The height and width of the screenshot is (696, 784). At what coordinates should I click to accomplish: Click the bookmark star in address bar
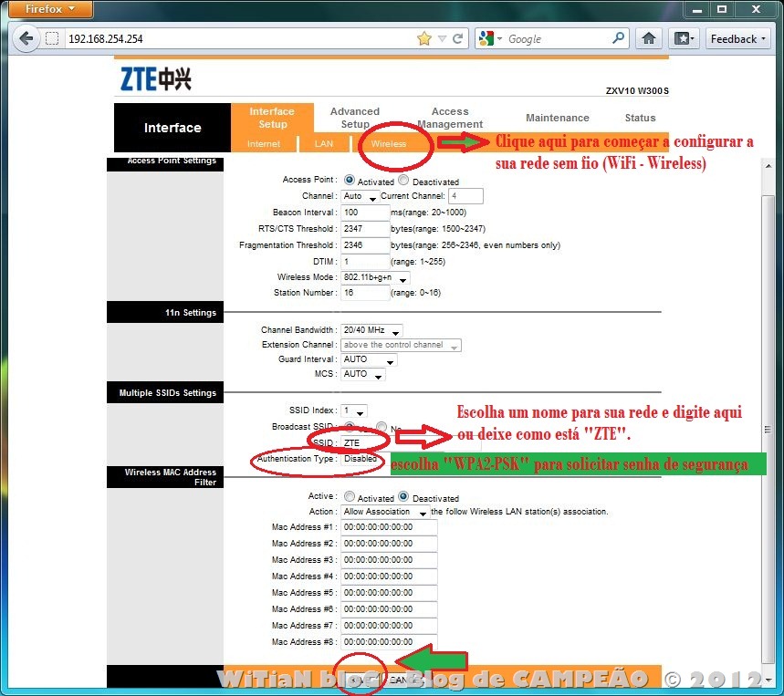pyautogui.click(x=424, y=38)
